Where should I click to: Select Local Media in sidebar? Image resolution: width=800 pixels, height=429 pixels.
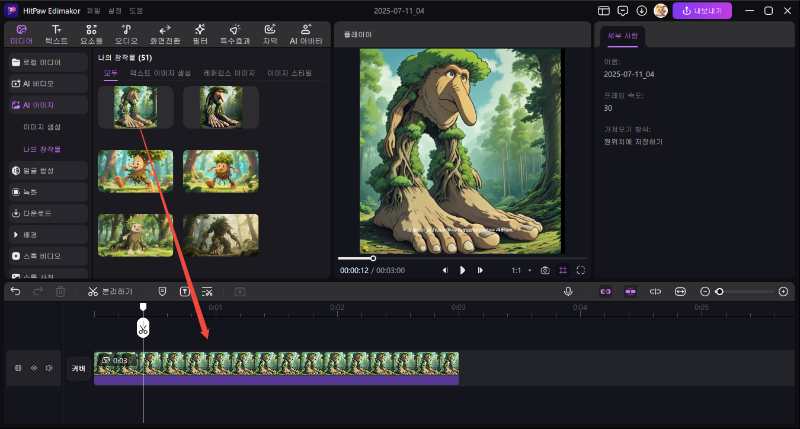(x=48, y=62)
